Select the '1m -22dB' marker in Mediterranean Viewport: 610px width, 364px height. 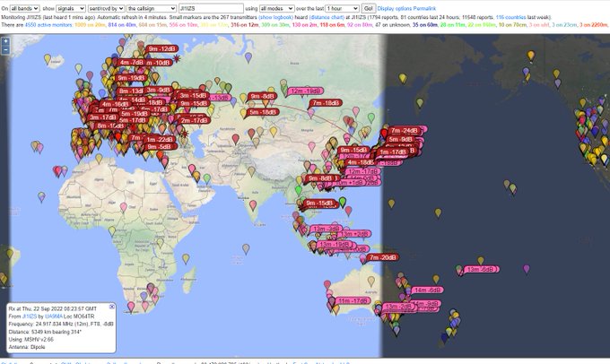point(160,139)
